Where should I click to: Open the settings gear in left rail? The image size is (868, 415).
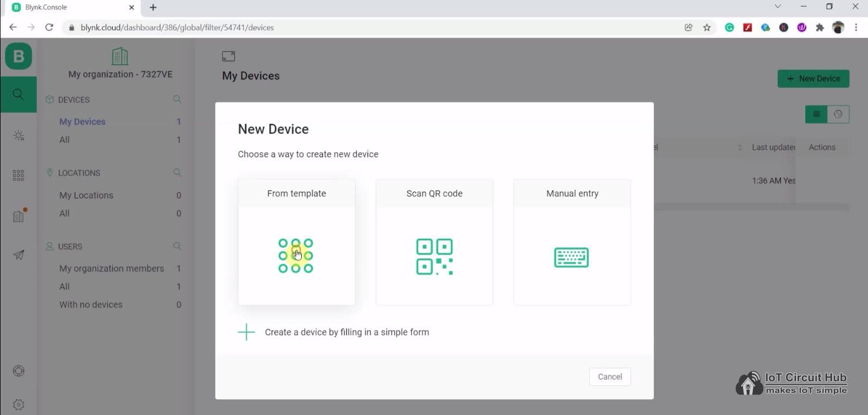point(19,405)
